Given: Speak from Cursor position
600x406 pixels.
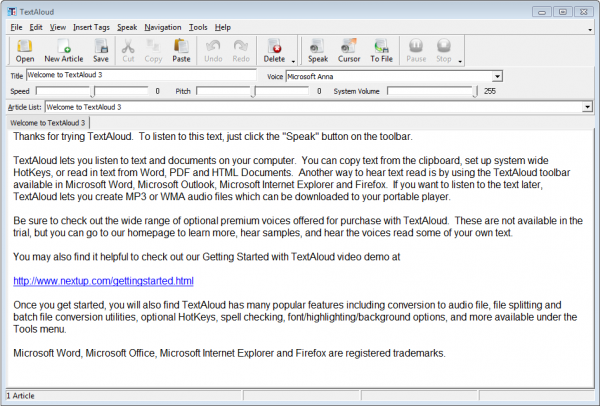Looking at the screenshot, I should click(x=349, y=51).
